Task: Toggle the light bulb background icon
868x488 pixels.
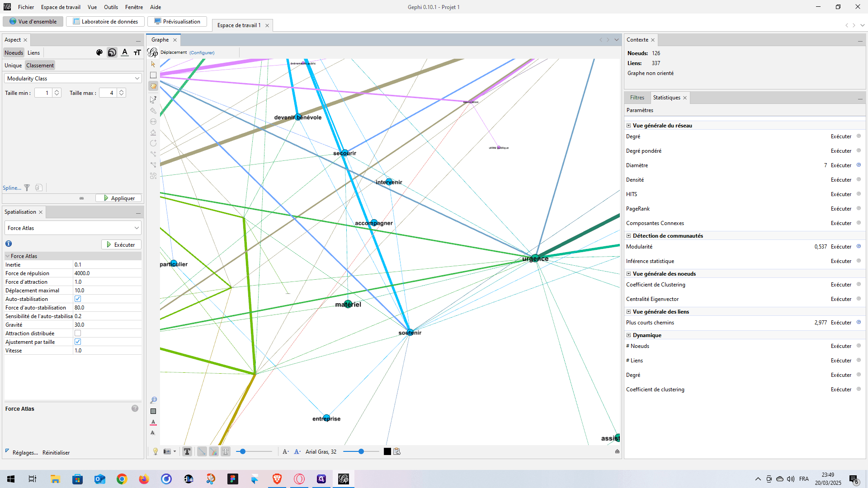Action: 156,451
